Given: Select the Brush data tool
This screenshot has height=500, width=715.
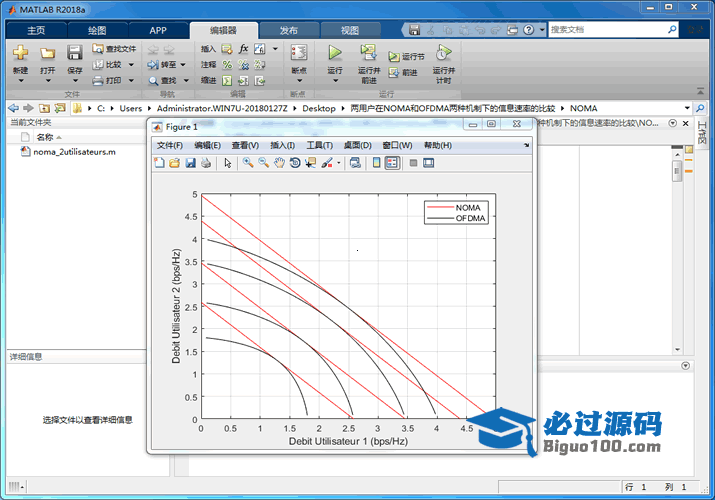Looking at the screenshot, I should [x=326, y=163].
